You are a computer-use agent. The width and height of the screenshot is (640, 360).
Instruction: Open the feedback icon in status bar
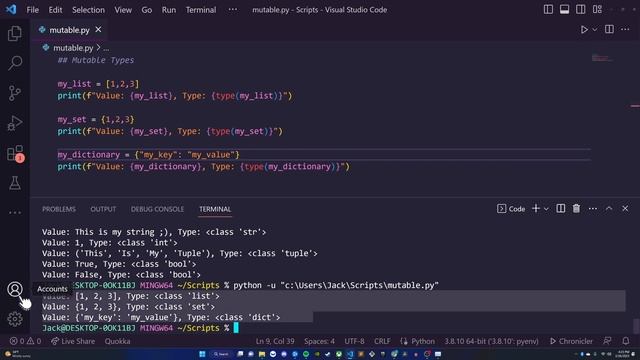click(607, 341)
